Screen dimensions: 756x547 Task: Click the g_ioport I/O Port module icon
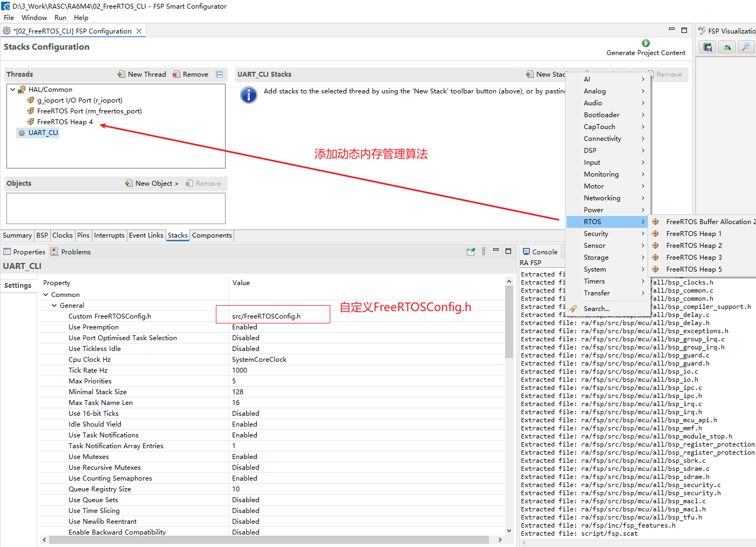click(31, 100)
